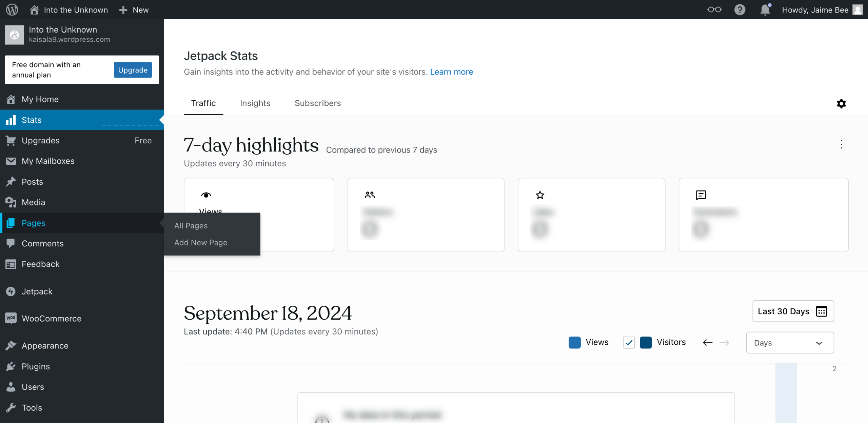This screenshot has height=423, width=868.
Task: Open the Subscribers tab
Action: pyautogui.click(x=317, y=103)
